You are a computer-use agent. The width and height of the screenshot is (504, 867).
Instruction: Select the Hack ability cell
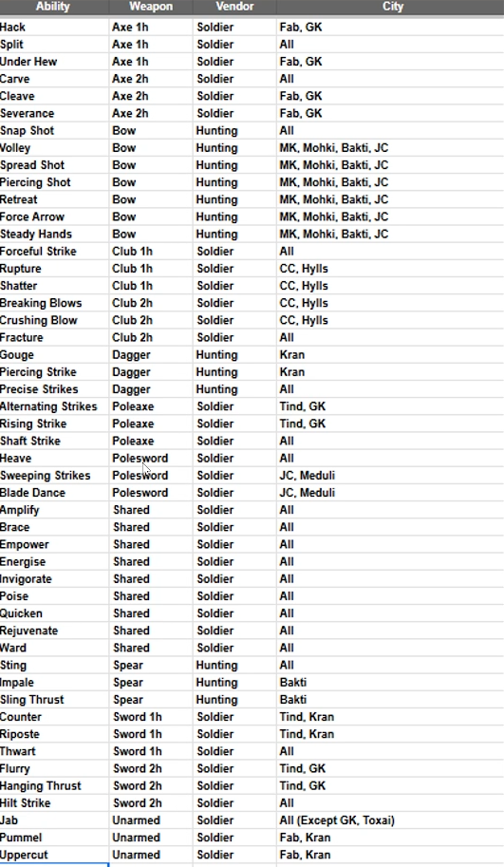pos(53,28)
